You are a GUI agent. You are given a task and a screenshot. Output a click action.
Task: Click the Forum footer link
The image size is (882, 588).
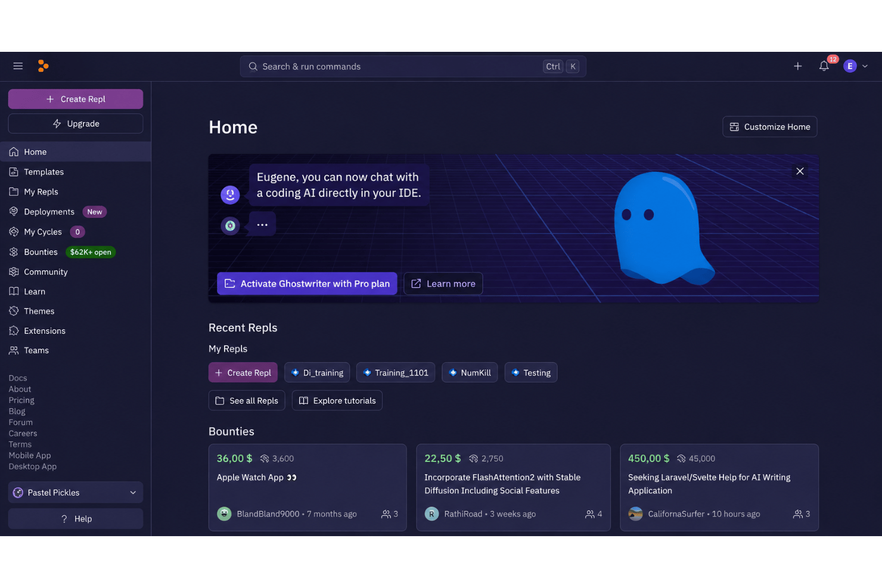pos(21,422)
